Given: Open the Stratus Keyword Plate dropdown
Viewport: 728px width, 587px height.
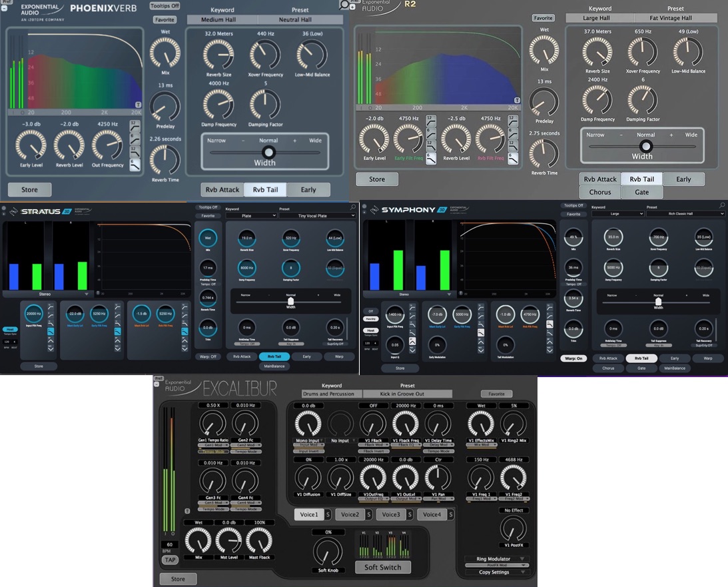Looking at the screenshot, I should [x=251, y=216].
